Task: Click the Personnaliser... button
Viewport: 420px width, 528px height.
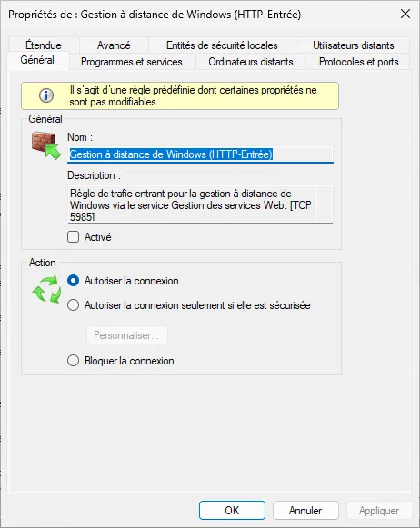Action: point(127,335)
